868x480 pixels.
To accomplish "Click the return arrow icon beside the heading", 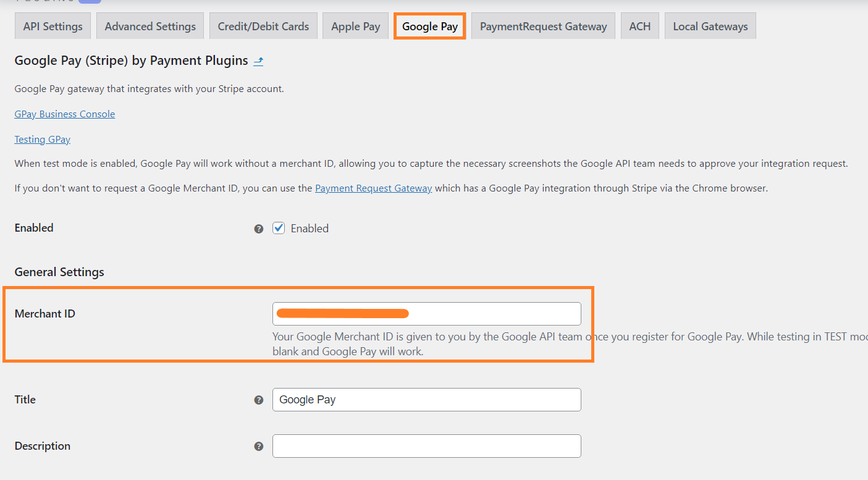I will pyautogui.click(x=258, y=61).
